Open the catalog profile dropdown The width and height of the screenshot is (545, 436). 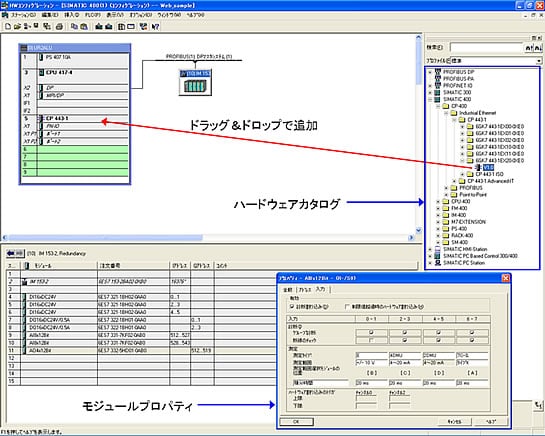click(538, 60)
